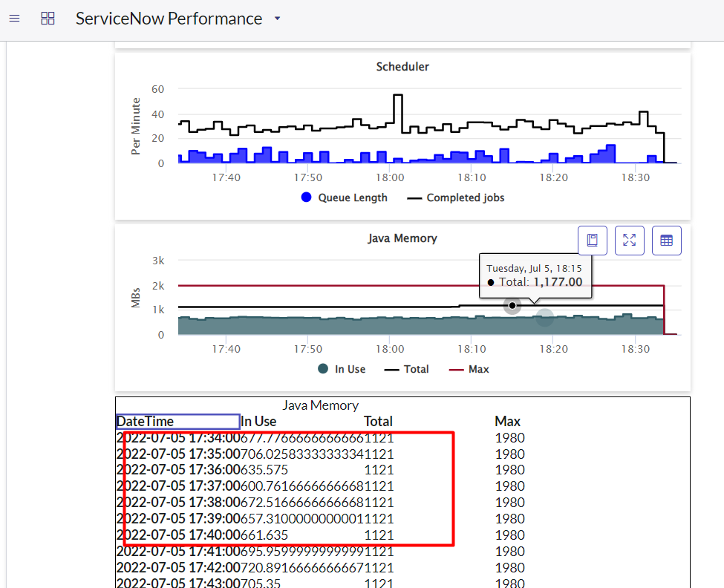
Task: Toggle In Use series in Java Memory legend
Action: pyautogui.click(x=342, y=369)
